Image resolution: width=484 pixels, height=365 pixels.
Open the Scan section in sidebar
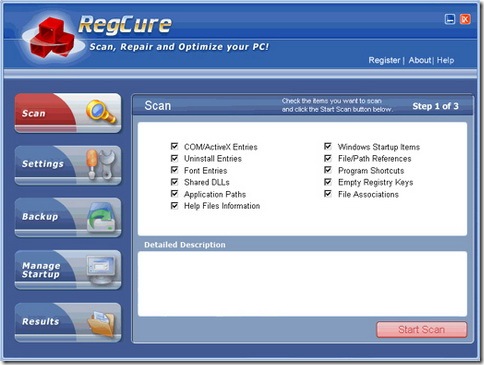click(68, 113)
